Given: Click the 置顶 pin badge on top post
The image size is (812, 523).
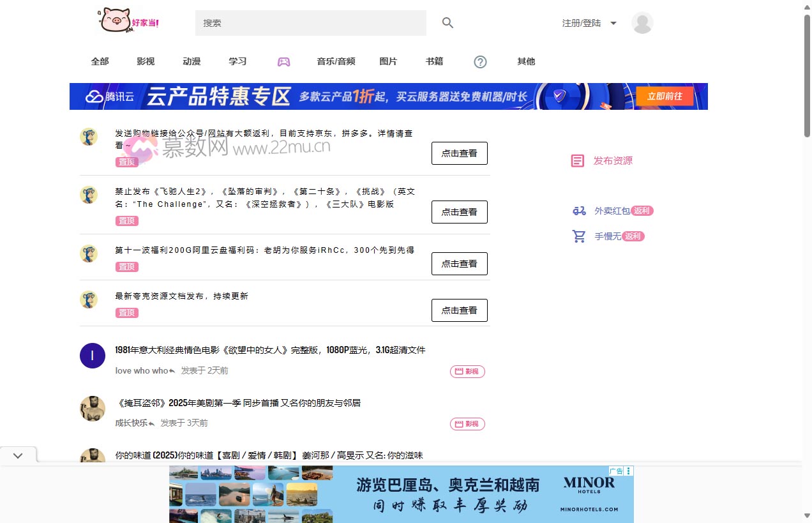Looking at the screenshot, I should [x=126, y=162].
